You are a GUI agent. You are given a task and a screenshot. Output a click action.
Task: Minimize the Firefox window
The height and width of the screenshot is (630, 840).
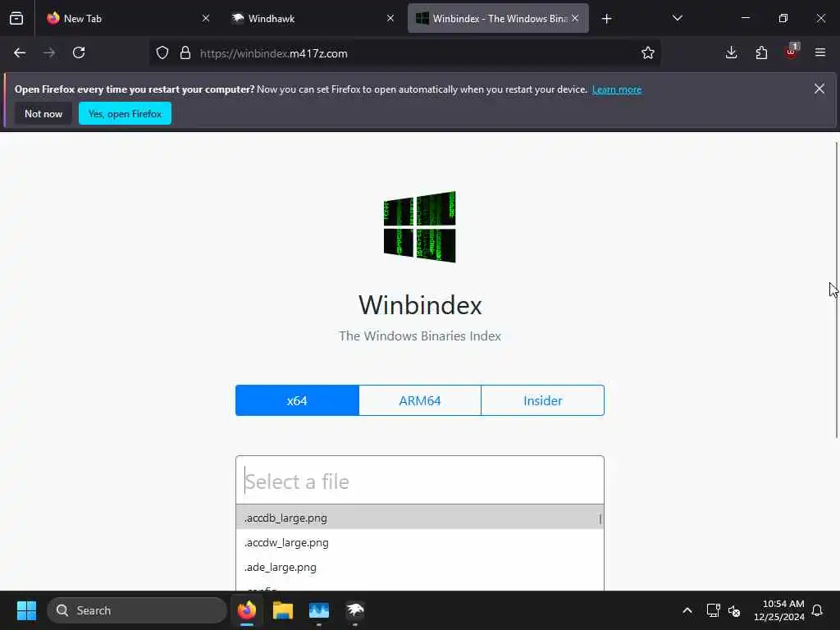pyautogui.click(x=745, y=19)
